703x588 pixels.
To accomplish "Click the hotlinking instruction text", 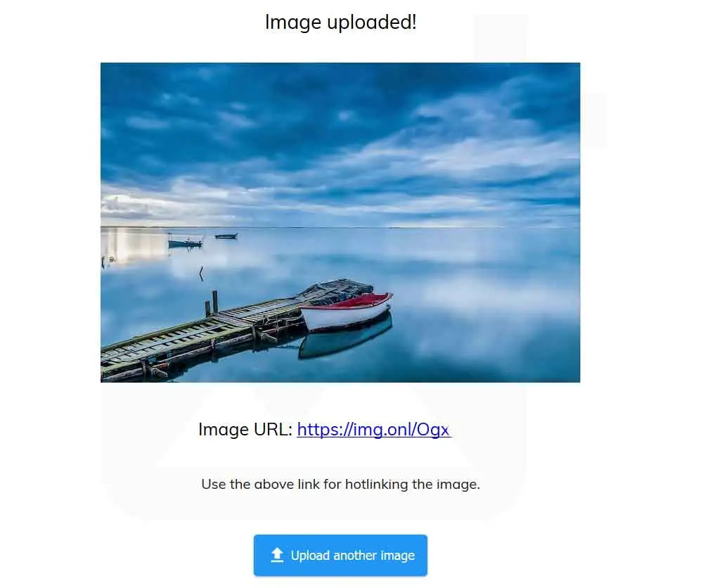I will 341,485.
